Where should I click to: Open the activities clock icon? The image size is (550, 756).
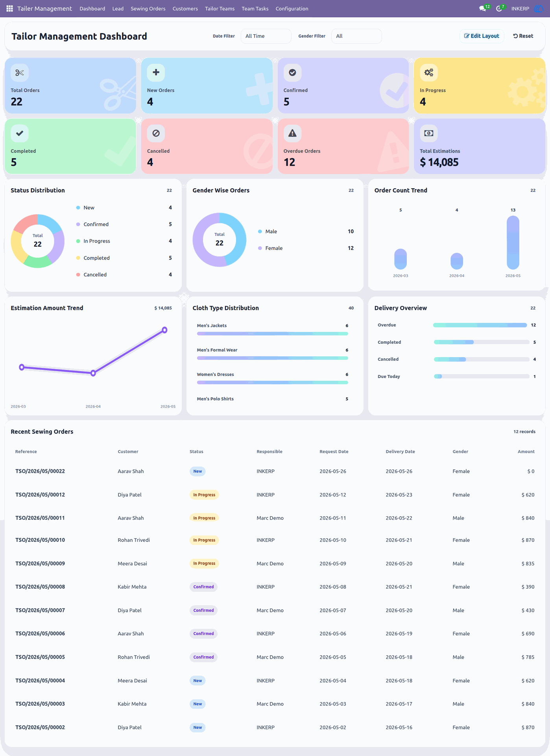click(x=499, y=8)
